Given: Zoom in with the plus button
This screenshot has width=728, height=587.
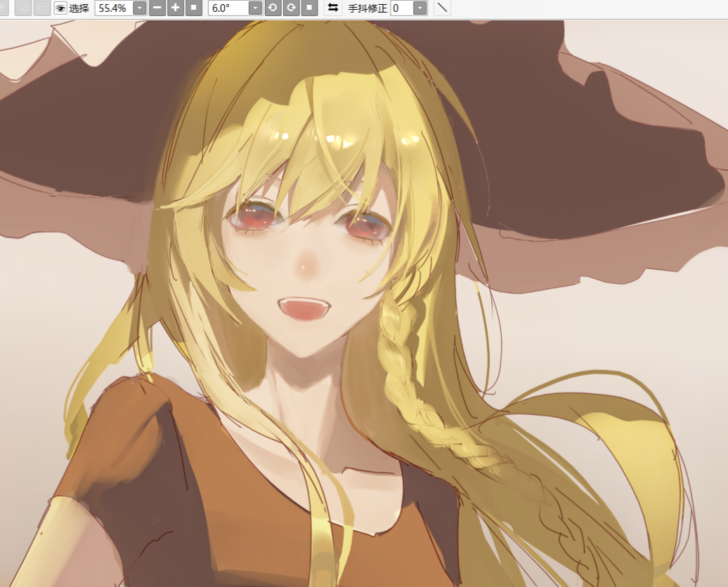Looking at the screenshot, I should 175,8.
